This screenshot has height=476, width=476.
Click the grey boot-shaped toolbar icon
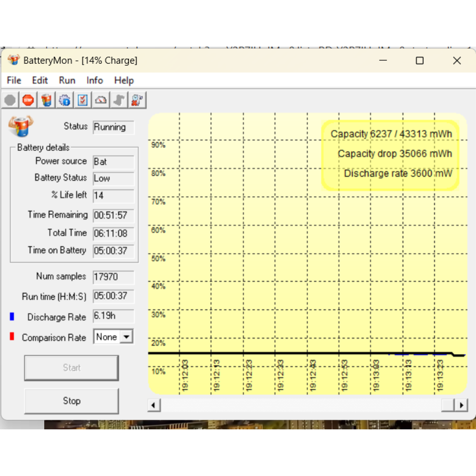(119, 100)
